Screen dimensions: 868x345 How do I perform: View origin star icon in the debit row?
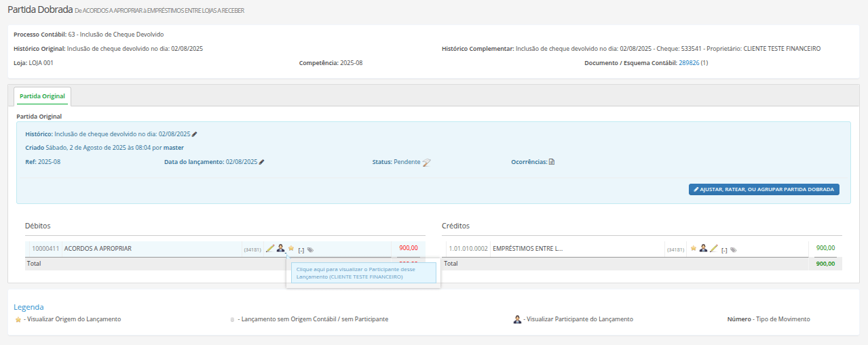click(291, 249)
